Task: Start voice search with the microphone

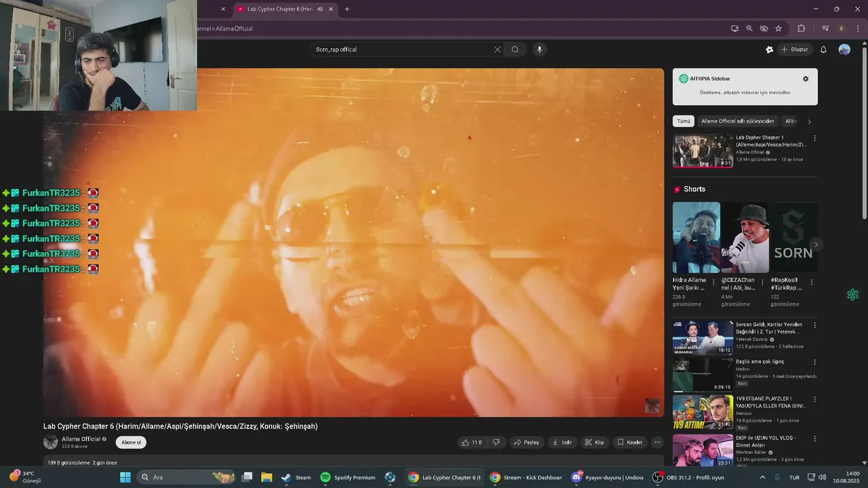Action: 540,49
